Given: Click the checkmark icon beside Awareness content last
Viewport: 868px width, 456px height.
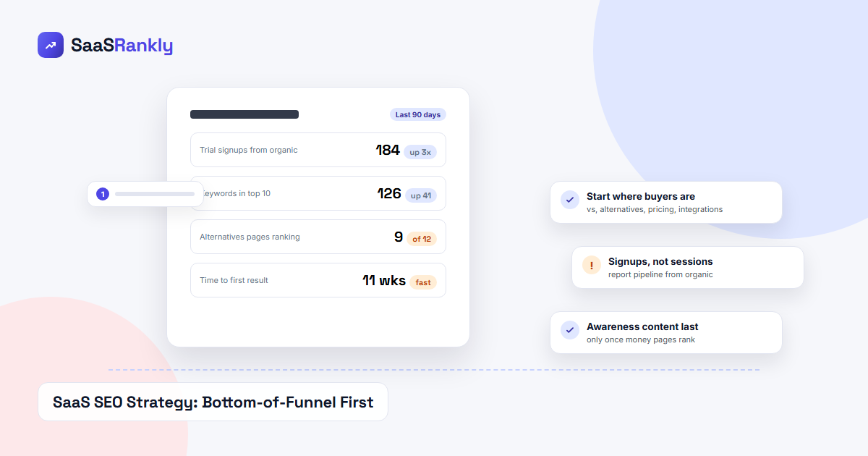Looking at the screenshot, I should [x=570, y=330].
